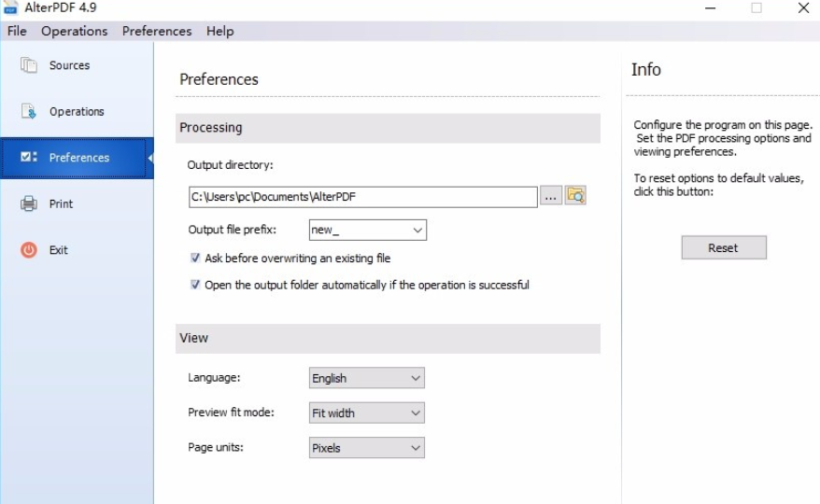Select Operations label in the sidebar
Viewport: 820px width, 504px height.
tap(77, 111)
